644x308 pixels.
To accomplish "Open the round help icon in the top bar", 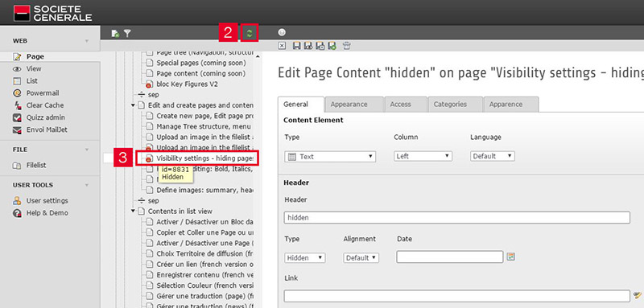I will [282, 33].
